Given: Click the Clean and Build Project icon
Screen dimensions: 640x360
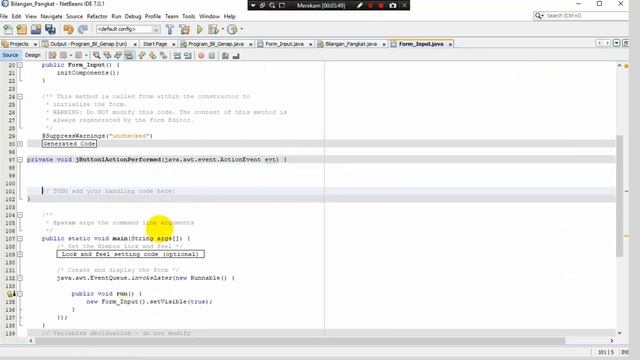Looking at the screenshot, I should click(x=184, y=29).
